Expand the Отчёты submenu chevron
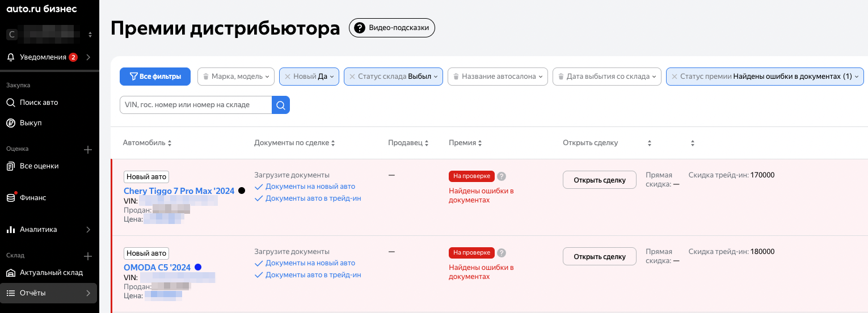868x313 pixels. 88,293
